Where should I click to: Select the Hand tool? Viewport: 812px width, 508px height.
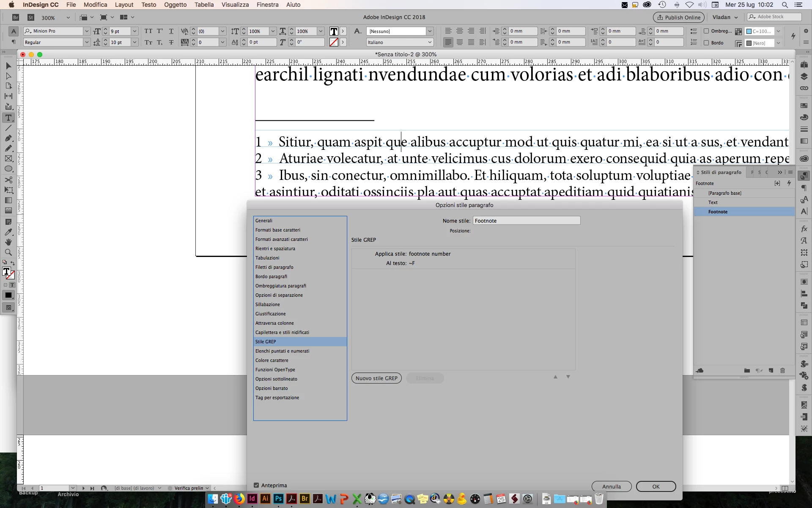[x=8, y=242]
